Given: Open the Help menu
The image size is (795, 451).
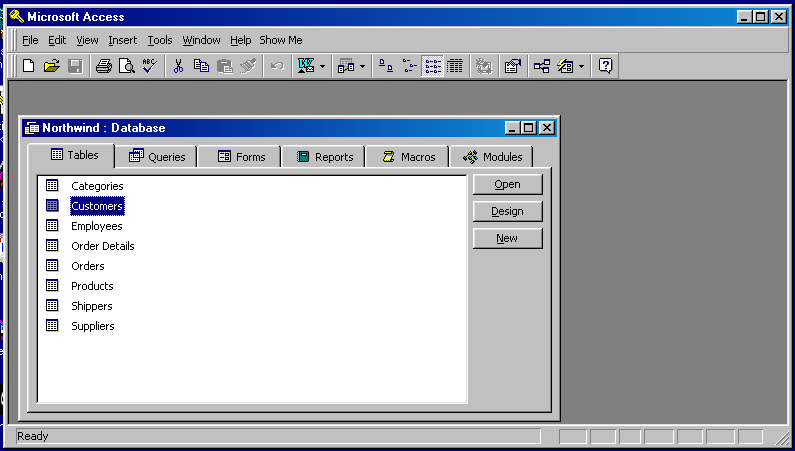Looking at the screenshot, I should click(x=240, y=40).
